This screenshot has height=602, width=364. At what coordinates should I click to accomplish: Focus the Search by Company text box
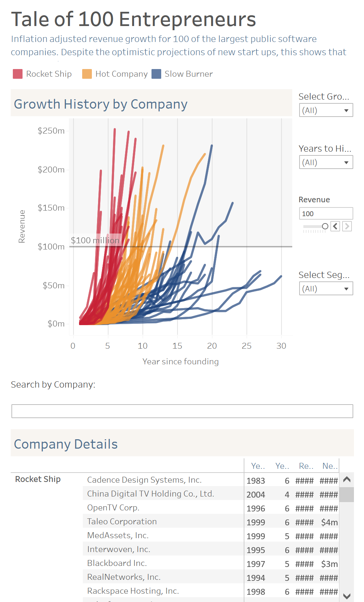pos(182,411)
